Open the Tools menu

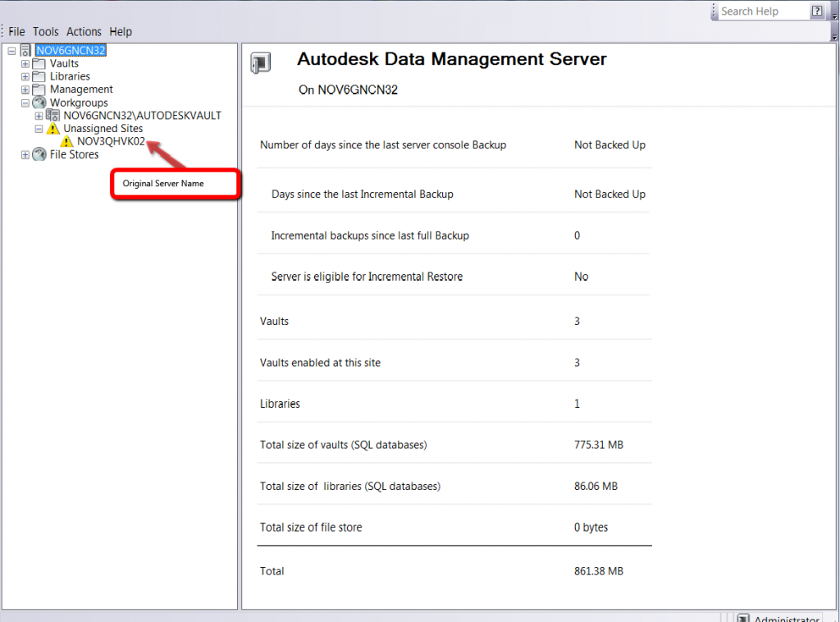(46, 32)
